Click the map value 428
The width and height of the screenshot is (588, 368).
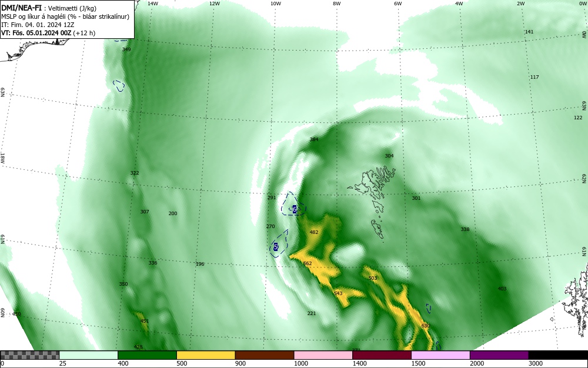138,347
